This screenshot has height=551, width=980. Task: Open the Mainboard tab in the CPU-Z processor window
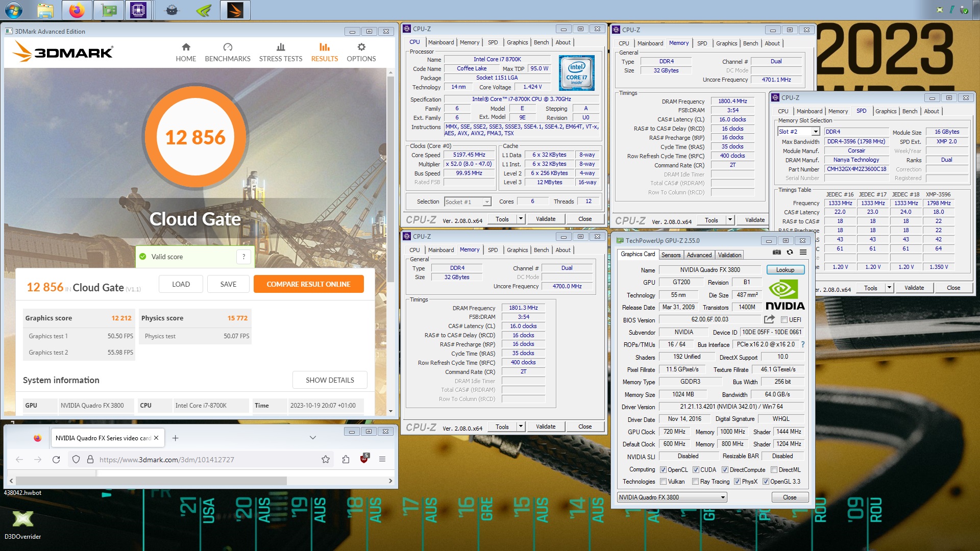[x=440, y=42]
